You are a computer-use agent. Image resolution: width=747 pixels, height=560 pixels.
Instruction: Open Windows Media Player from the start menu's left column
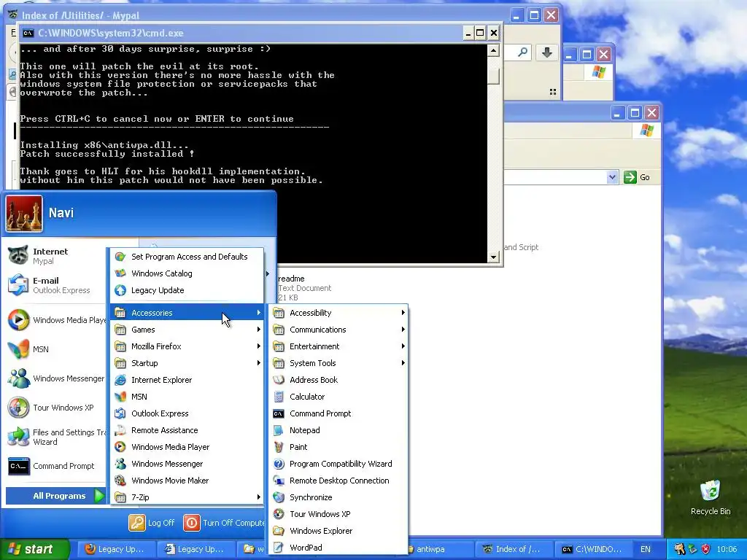coord(55,320)
